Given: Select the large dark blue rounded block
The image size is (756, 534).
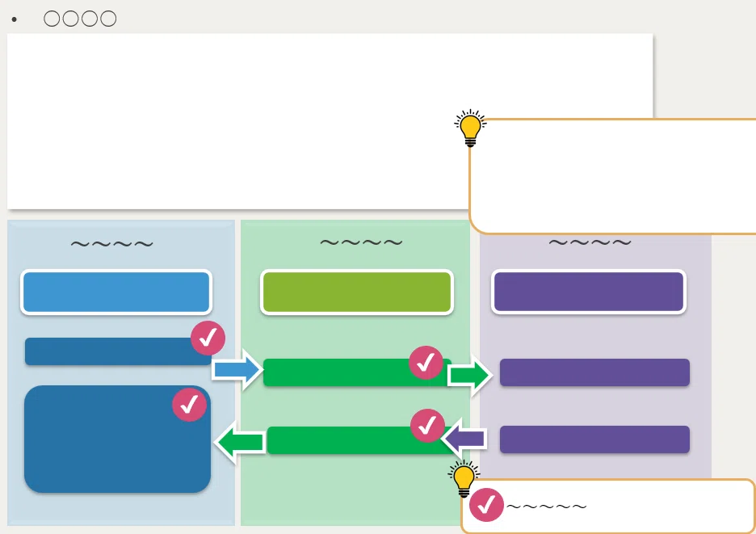Looking at the screenshot, I should (x=118, y=439).
